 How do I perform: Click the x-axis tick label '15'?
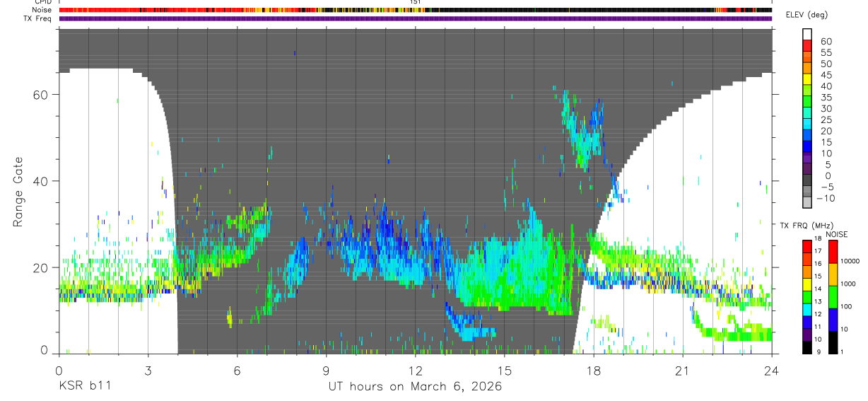505,371
